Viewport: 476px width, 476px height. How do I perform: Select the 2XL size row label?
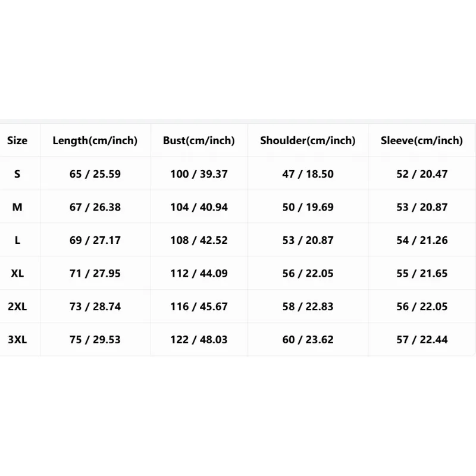click(x=17, y=306)
